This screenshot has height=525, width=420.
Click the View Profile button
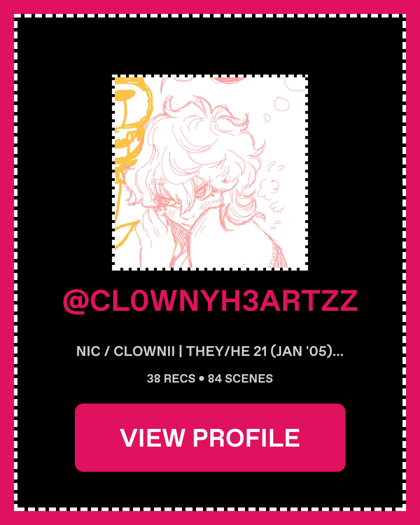210,437
